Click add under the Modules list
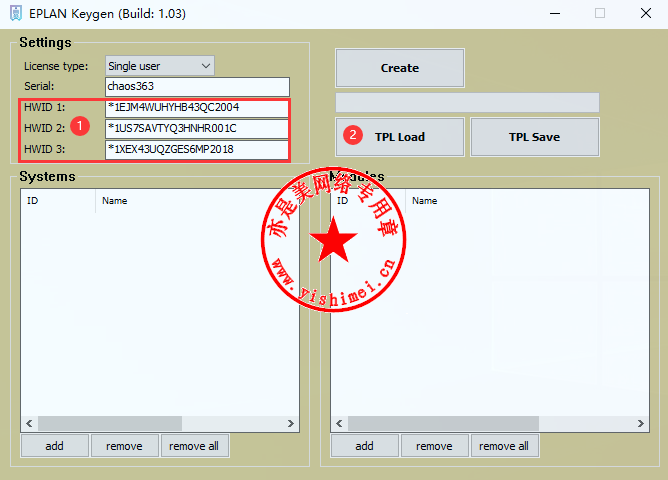Image resolution: width=668 pixels, height=480 pixels. (x=365, y=446)
